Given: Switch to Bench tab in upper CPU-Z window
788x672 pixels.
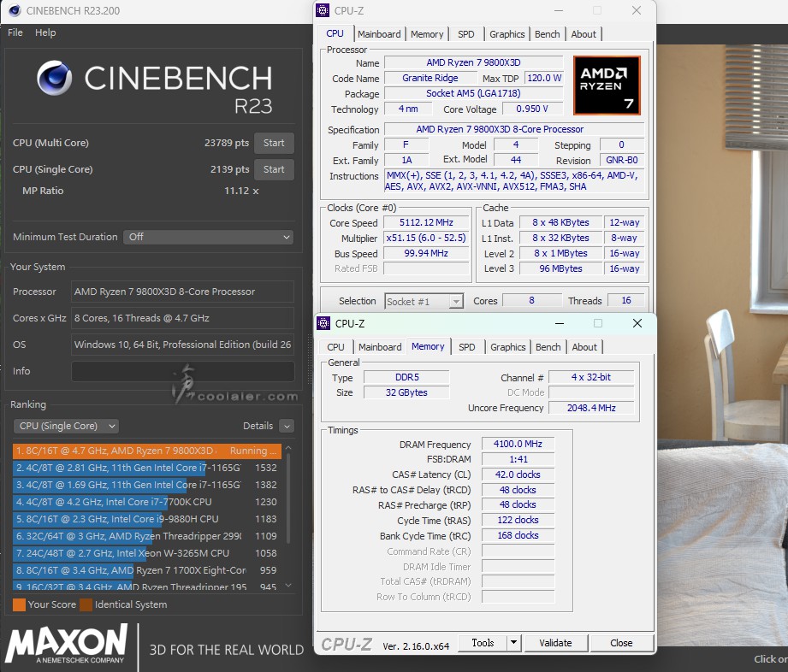Looking at the screenshot, I should [548, 34].
